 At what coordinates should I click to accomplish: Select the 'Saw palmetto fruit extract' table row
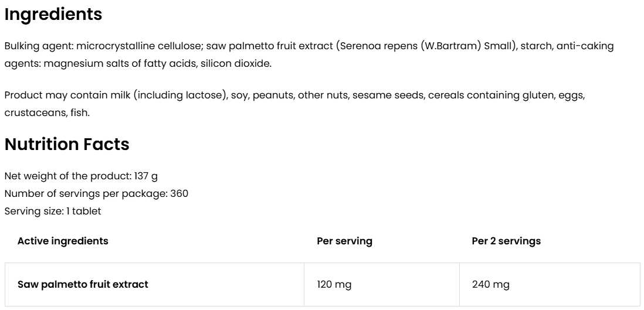[83, 284]
